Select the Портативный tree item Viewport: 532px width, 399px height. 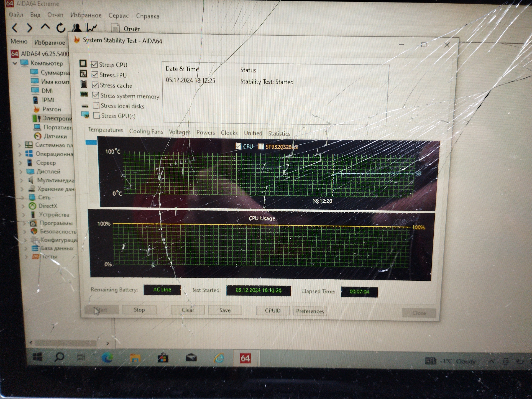tap(53, 127)
